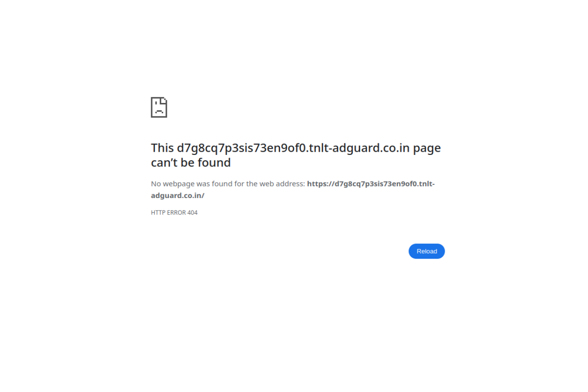Image resolution: width=588 pixels, height=392 pixels.
Task: Click the "can't be found" heading line
Action: tap(191, 163)
